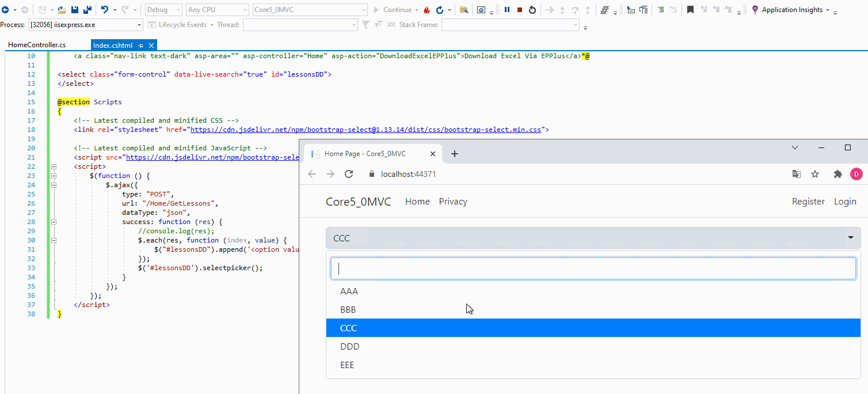Expand the Application Insights dropdown arrow
The height and width of the screenshot is (394, 868).
[828, 10]
